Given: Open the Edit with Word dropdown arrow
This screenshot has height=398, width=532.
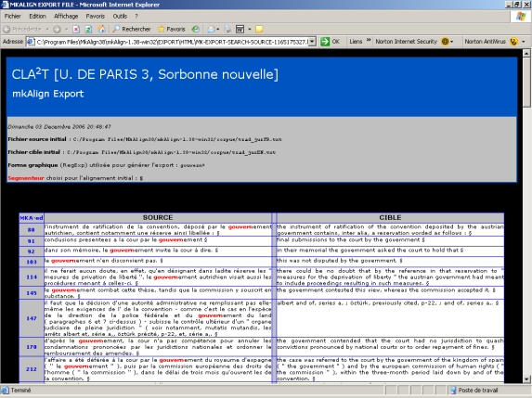Looking at the screenshot, I should (250, 29).
